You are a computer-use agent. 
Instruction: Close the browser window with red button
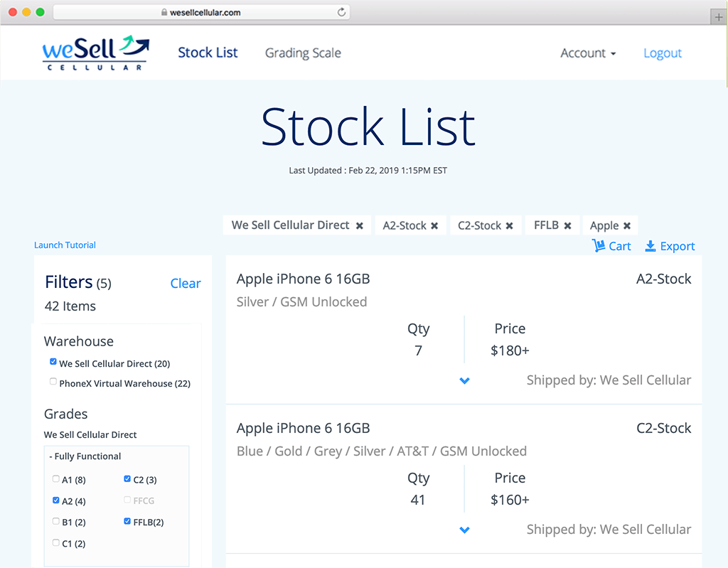click(x=13, y=12)
